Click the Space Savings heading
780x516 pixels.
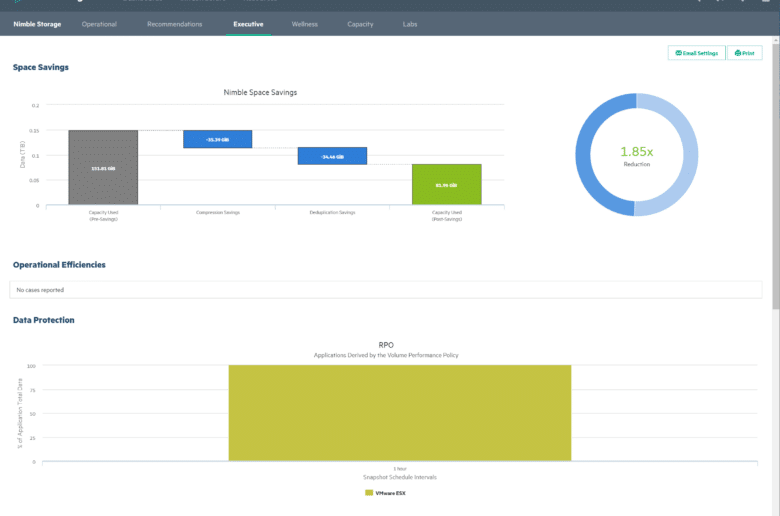click(41, 67)
